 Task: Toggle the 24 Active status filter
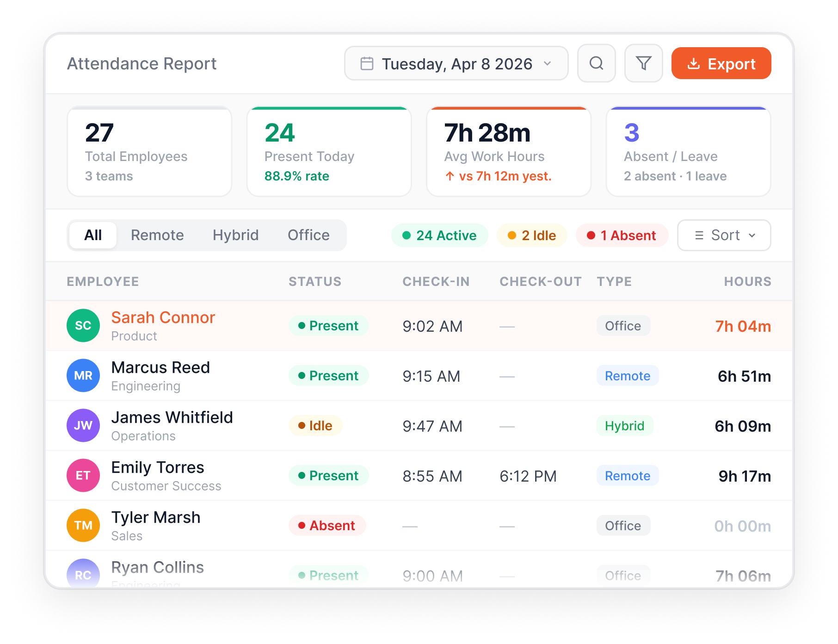point(439,235)
